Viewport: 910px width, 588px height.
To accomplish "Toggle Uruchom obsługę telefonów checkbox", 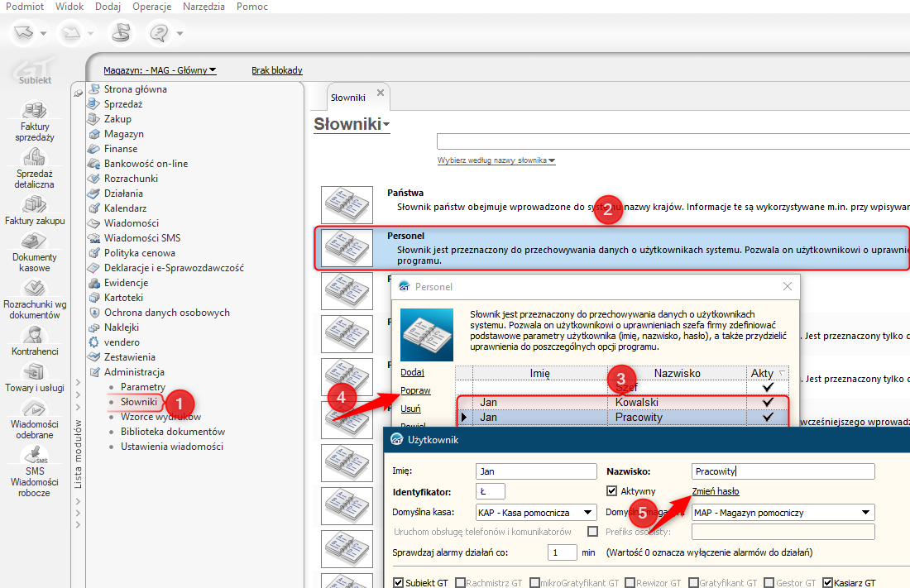I will [592, 531].
